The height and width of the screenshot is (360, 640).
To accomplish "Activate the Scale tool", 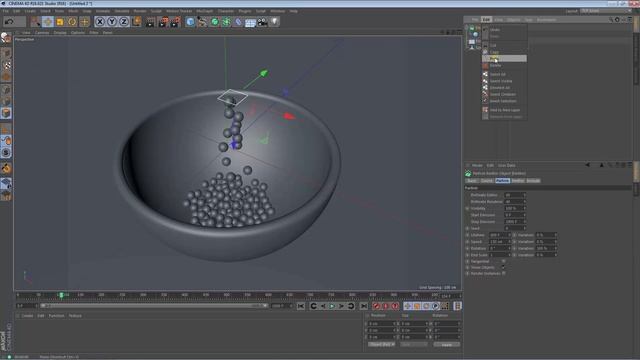I will click(60, 21).
